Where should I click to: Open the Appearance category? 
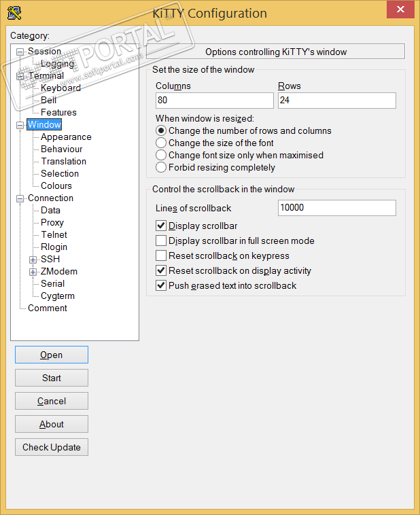[66, 137]
